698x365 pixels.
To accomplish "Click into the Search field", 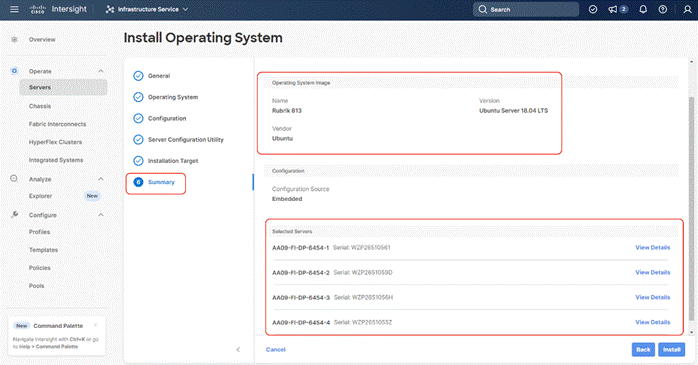I will pos(526,9).
